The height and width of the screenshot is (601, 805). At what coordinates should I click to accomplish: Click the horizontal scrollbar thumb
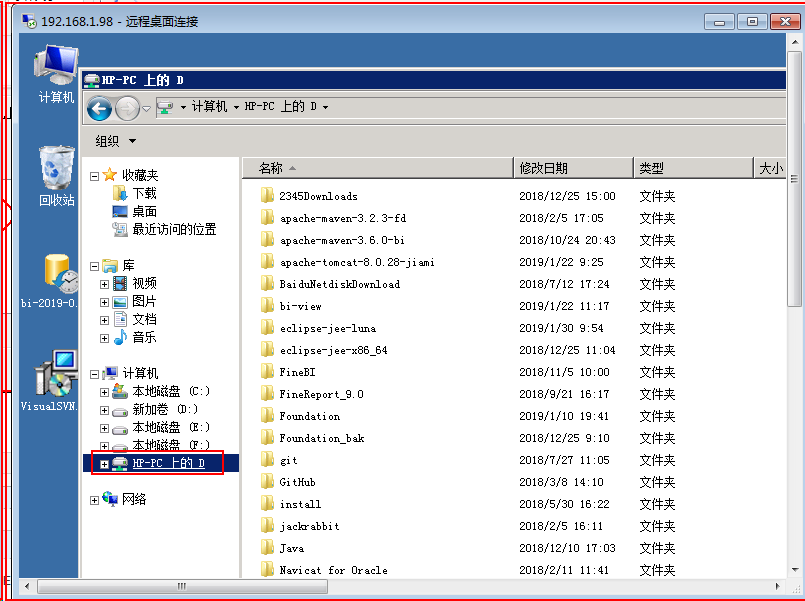click(182, 586)
